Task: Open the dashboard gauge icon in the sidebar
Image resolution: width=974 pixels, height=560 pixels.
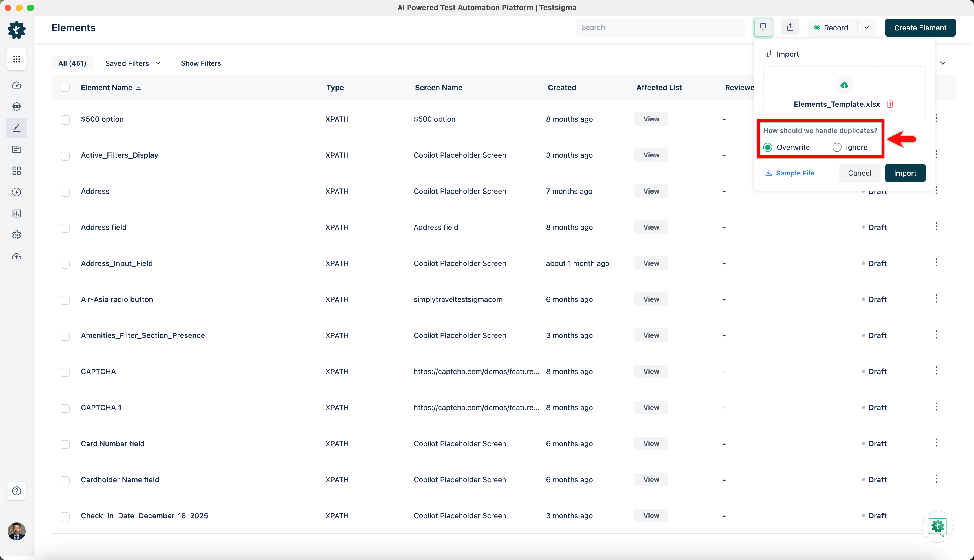Action: [16, 85]
